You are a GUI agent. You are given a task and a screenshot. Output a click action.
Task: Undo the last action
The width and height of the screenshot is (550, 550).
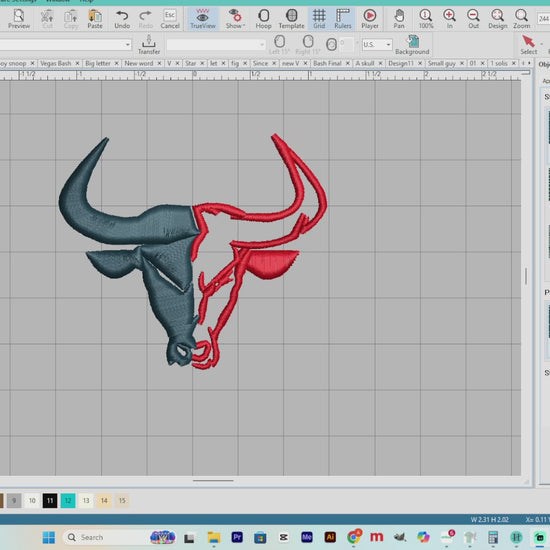[122, 19]
